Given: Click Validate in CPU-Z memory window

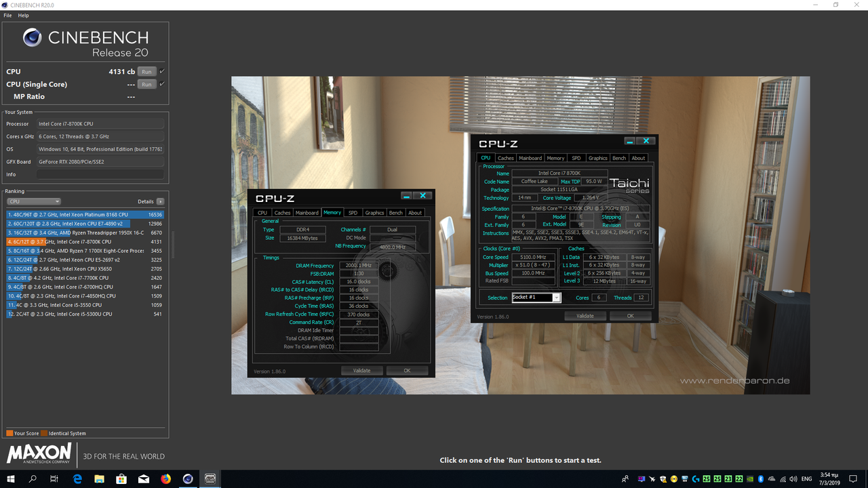Looking at the screenshot, I should click(x=362, y=371).
